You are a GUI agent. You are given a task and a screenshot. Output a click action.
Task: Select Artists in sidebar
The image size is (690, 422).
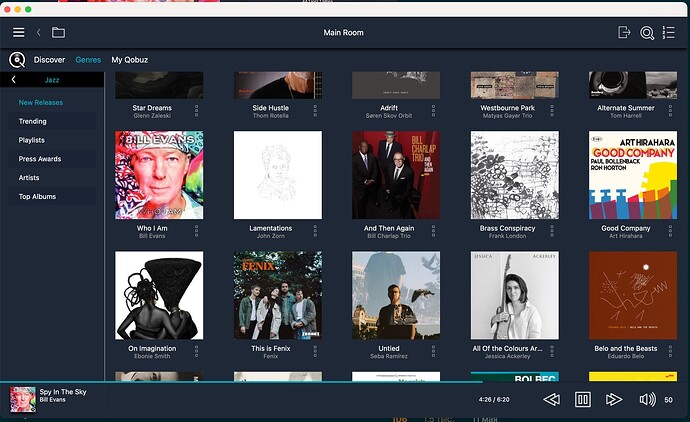(x=52, y=178)
